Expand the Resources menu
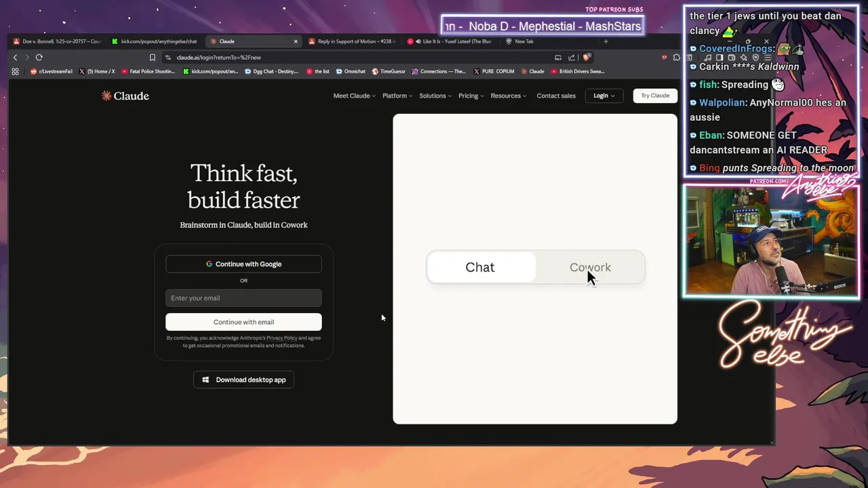Viewport: 868px width, 488px height. click(x=509, y=96)
